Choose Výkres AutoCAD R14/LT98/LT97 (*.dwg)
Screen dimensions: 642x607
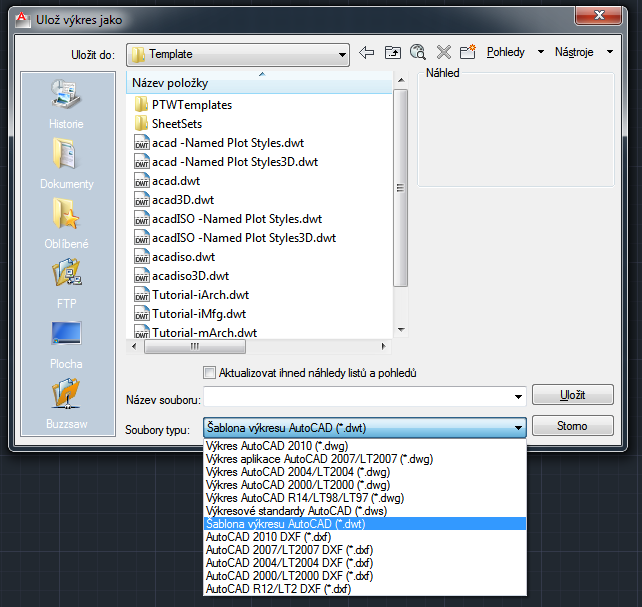(364, 498)
